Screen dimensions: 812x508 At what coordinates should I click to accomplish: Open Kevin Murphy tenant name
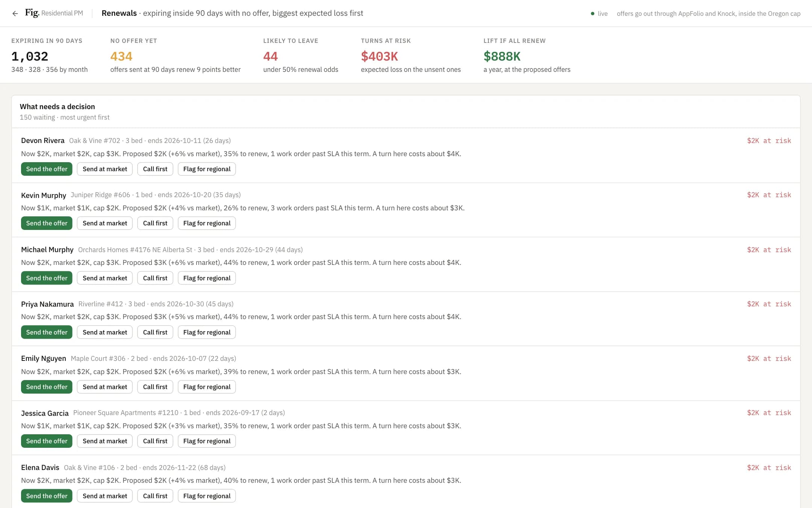(44, 195)
